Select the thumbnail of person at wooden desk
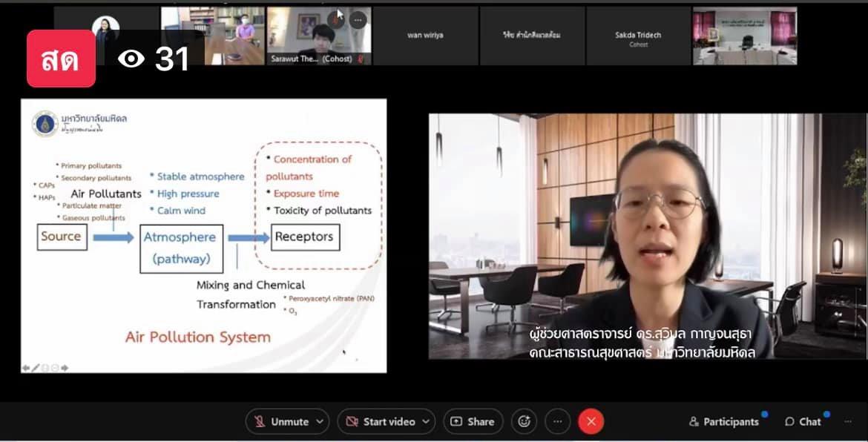This screenshot has width=868, height=442. (213, 36)
